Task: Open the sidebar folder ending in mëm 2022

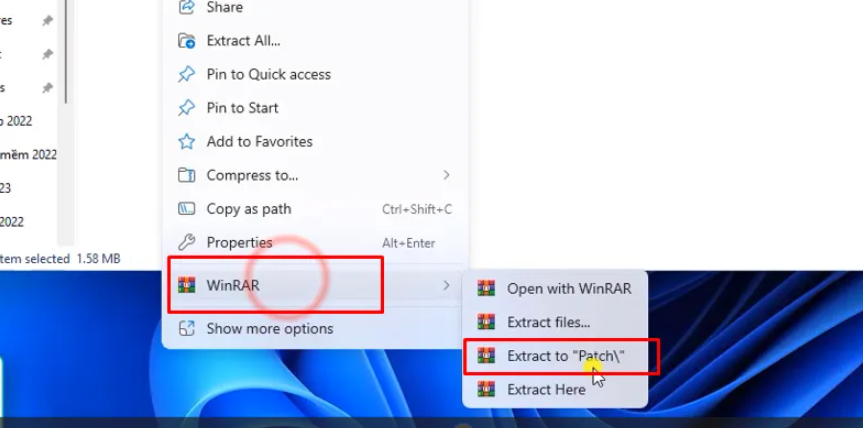Action: coord(28,155)
